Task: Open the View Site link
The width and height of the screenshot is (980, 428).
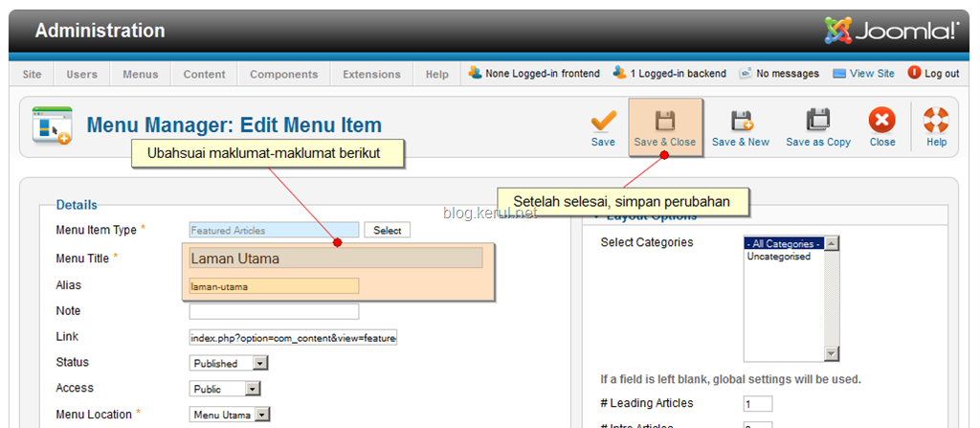Action: [x=864, y=73]
